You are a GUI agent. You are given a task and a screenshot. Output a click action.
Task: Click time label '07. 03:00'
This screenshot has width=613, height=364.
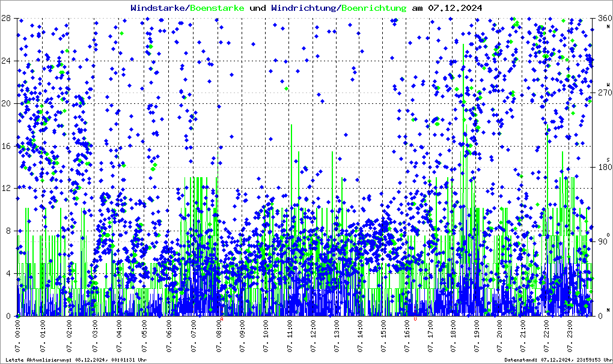point(94,336)
